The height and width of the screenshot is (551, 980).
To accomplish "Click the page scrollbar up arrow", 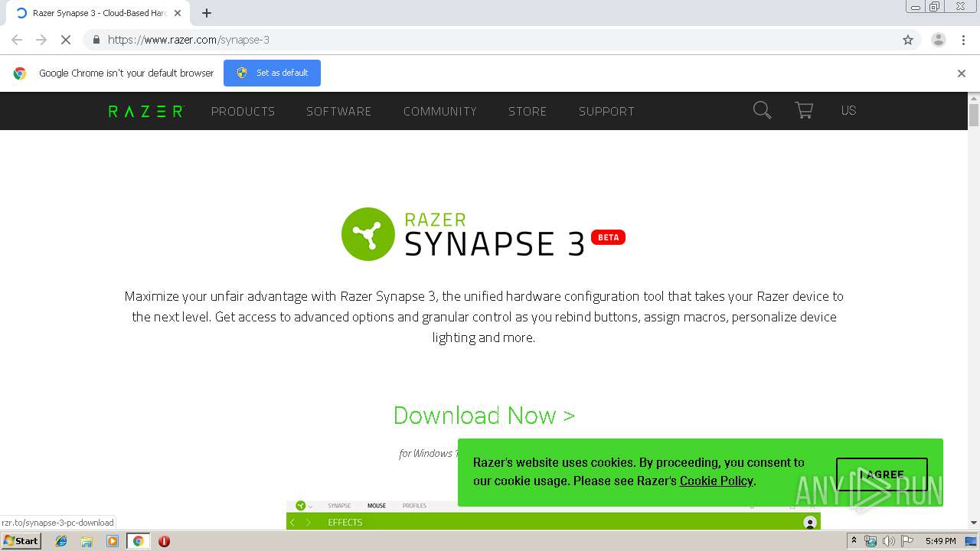I will tap(974, 98).
